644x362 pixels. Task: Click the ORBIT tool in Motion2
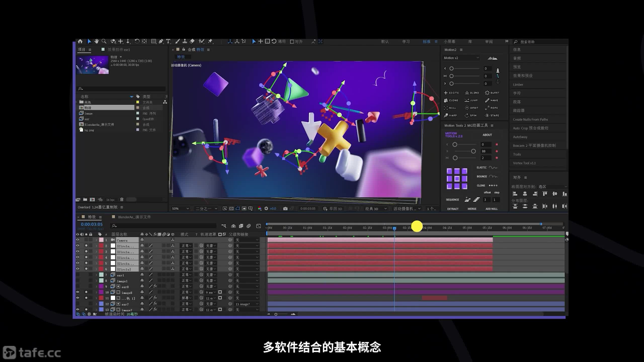point(472,108)
